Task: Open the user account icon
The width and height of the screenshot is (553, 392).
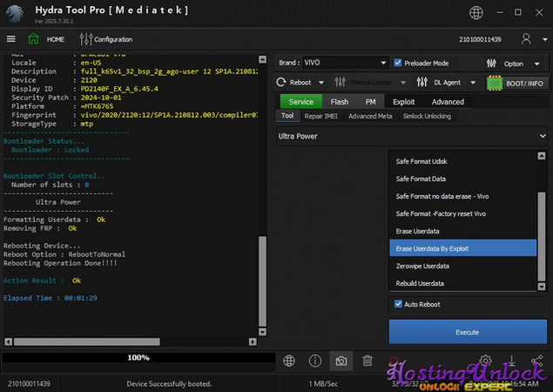Action: 526,39
